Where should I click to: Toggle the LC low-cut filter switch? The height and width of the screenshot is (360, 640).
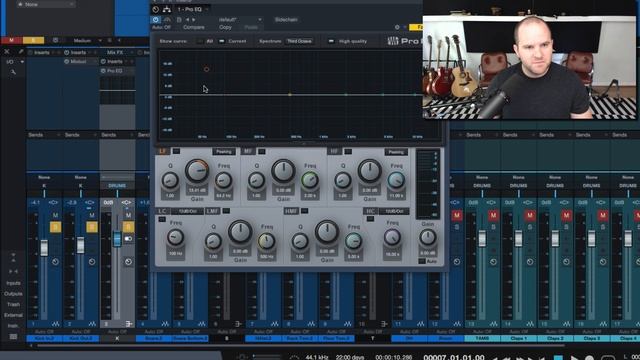click(x=162, y=219)
